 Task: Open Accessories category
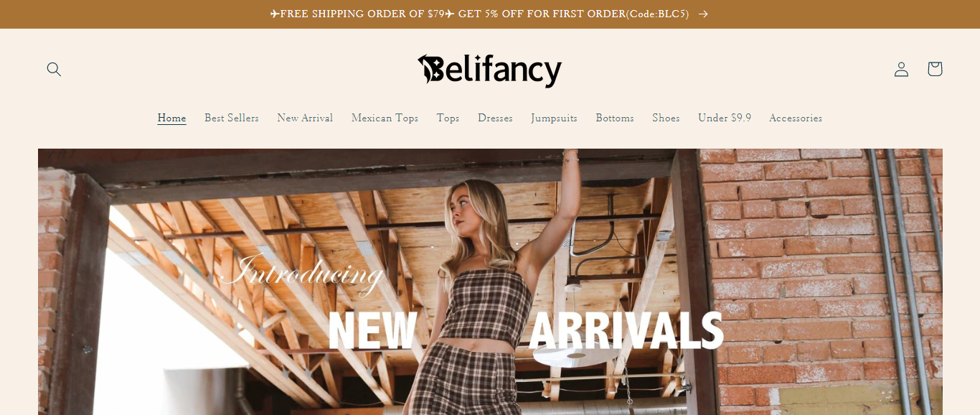[x=796, y=118]
